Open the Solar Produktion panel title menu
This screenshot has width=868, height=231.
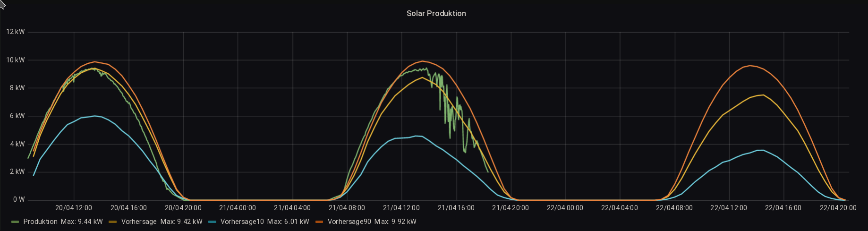click(x=436, y=13)
